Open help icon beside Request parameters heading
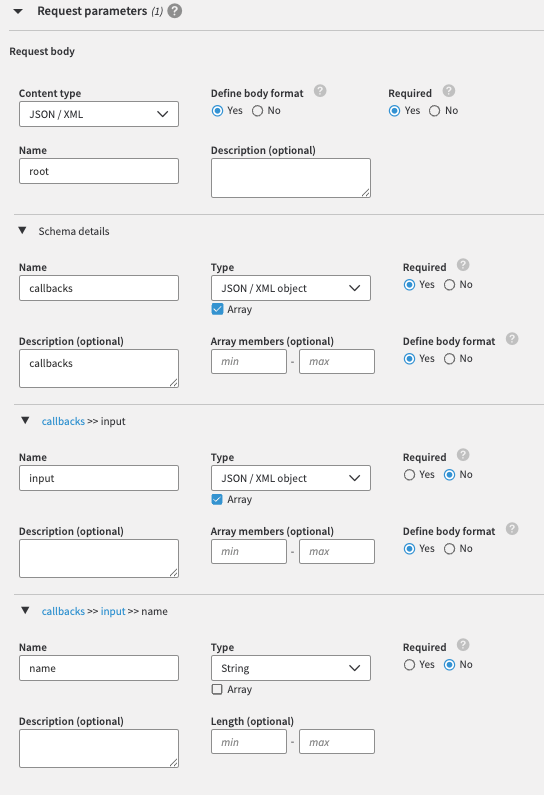Screen dimensions: 544x795 coord(174,11)
